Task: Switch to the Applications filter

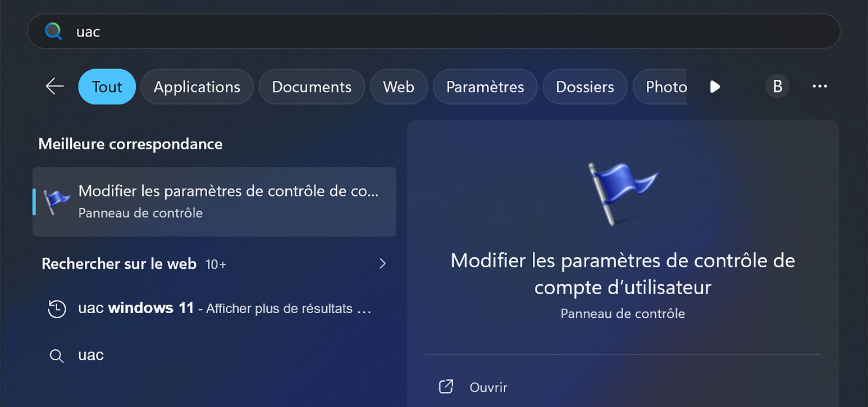Action: tap(197, 86)
